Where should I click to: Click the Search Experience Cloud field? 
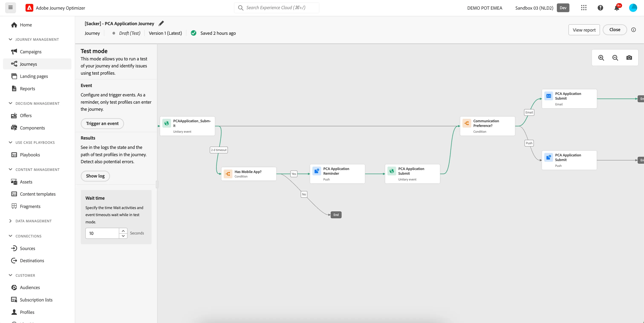pos(276,8)
